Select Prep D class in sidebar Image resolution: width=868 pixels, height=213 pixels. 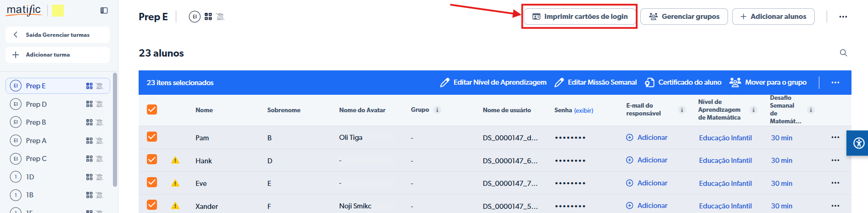click(37, 104)
